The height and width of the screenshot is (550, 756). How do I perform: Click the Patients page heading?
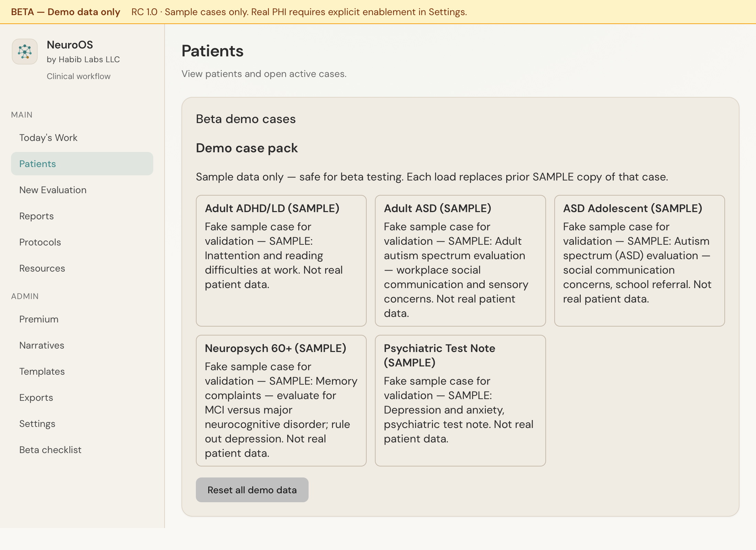(x=212, y=51)
